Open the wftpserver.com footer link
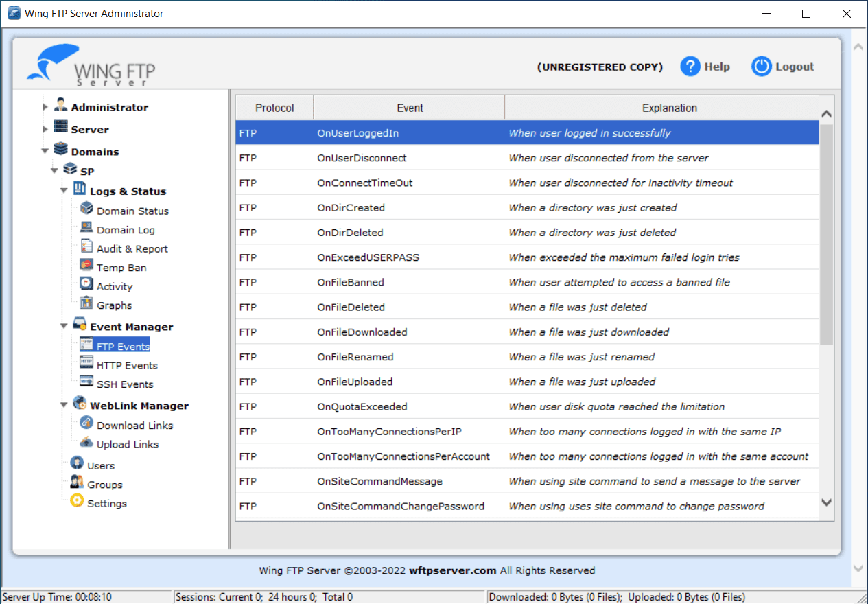This screenshot has width=868, height=604. coord(453,570)
